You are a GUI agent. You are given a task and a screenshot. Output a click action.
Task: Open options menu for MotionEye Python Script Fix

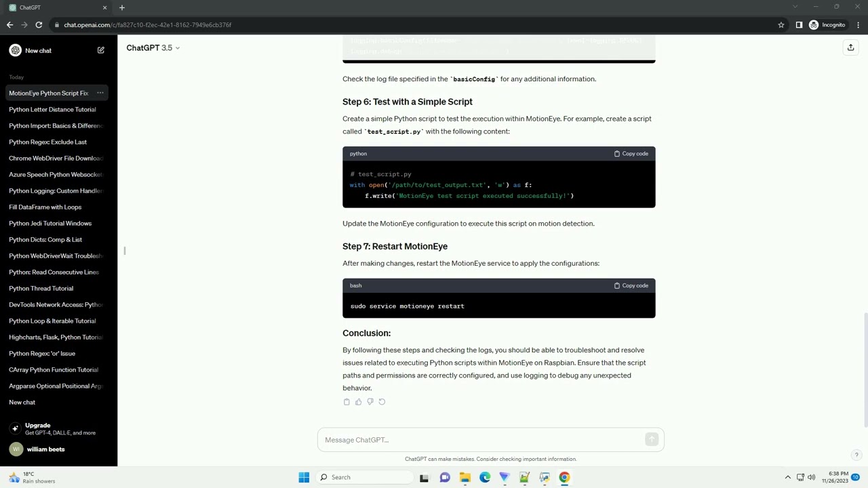100,93
